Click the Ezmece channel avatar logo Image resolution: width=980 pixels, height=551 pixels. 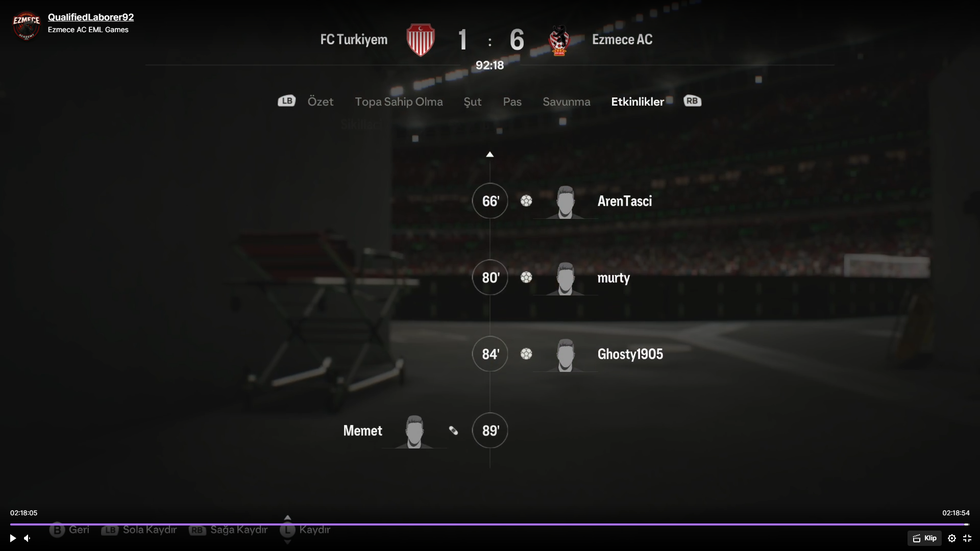pos(26,24)
